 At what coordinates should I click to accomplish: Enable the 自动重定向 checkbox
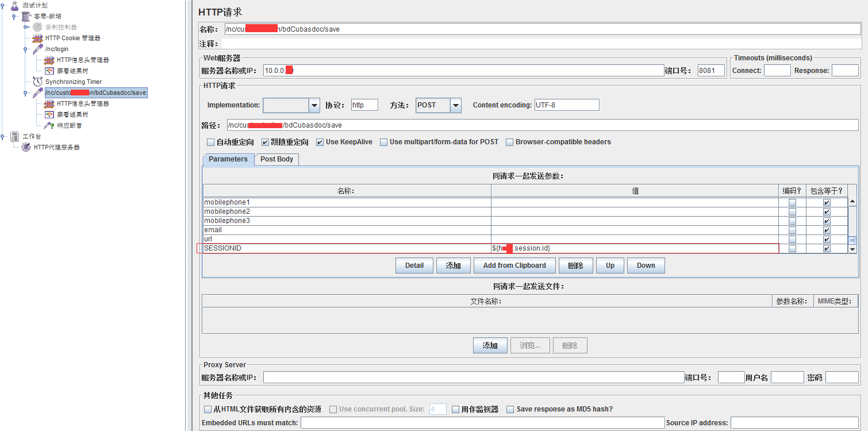(211, 142)
